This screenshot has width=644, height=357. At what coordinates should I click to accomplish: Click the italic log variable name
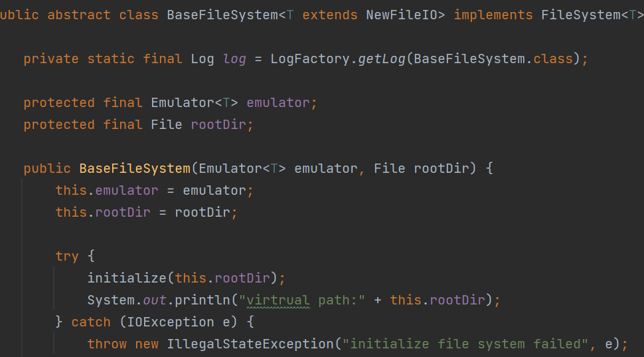[234, 59]
